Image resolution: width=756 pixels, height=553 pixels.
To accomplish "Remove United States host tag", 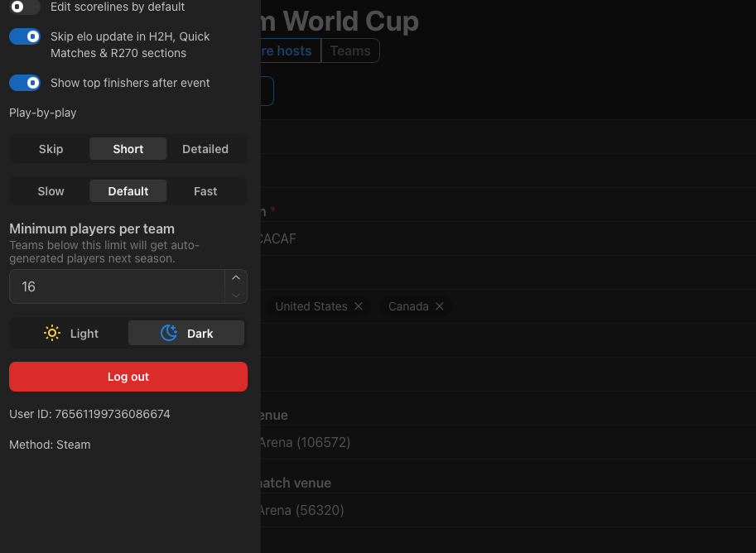I will (359, 306).
